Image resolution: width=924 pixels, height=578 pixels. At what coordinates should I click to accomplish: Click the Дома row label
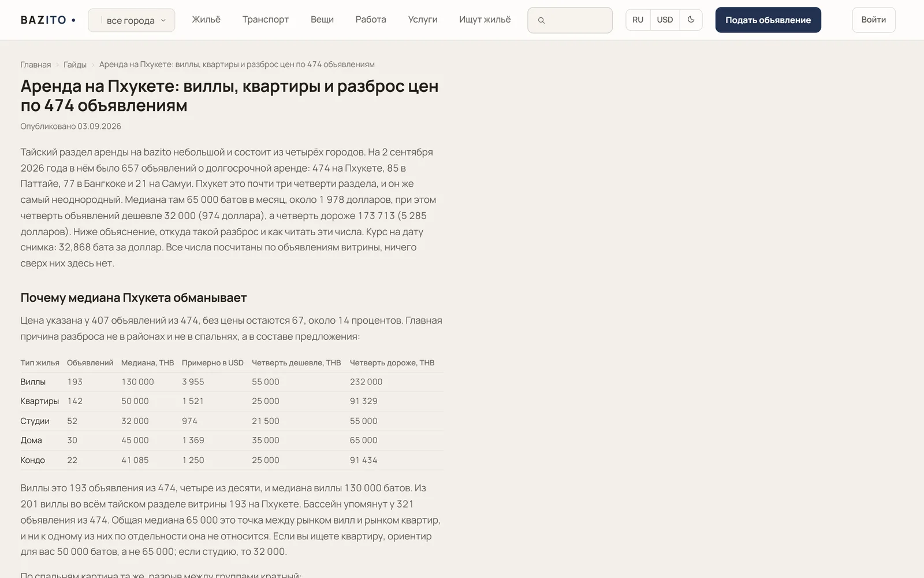click(31, 440)
